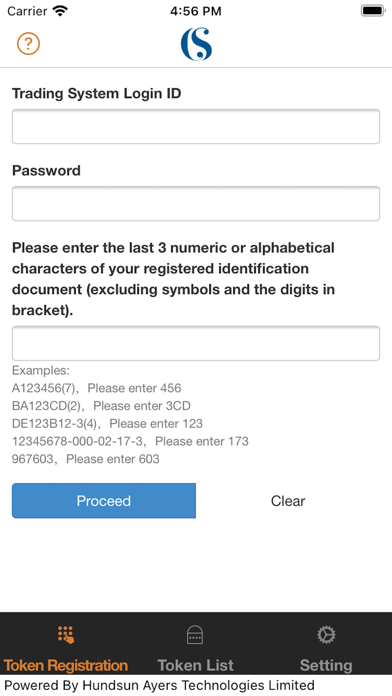Tap the 4:56 PM clock

coord(196,11)
